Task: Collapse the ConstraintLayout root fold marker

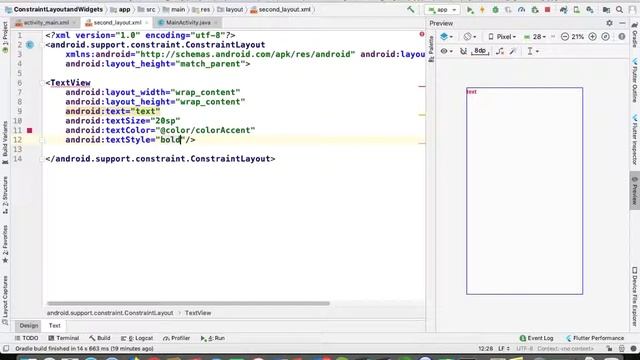Action: (x=42, y=45)
